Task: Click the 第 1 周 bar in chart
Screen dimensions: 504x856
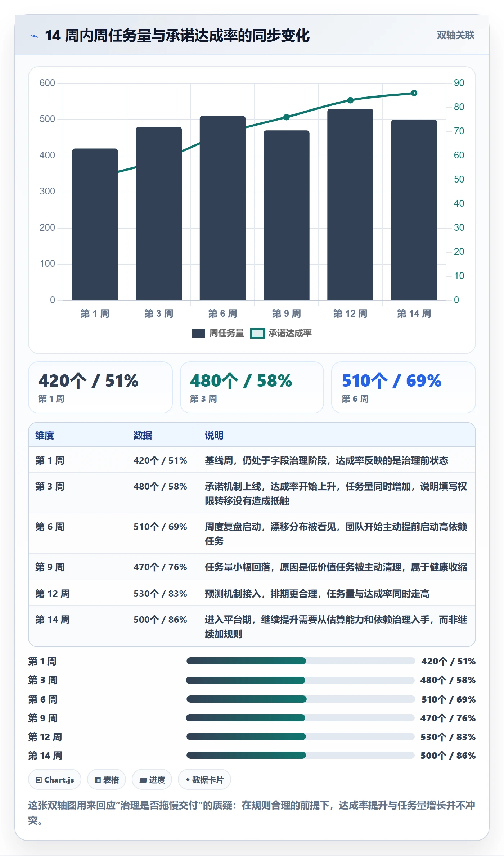Action: pyautogui.click(x=95, y=224)
